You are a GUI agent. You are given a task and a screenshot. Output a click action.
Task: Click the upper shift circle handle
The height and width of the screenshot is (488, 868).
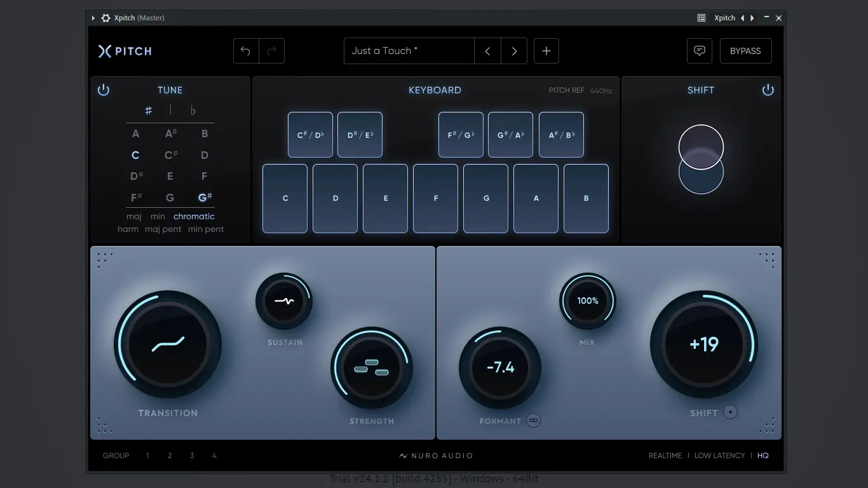point(701,147)
